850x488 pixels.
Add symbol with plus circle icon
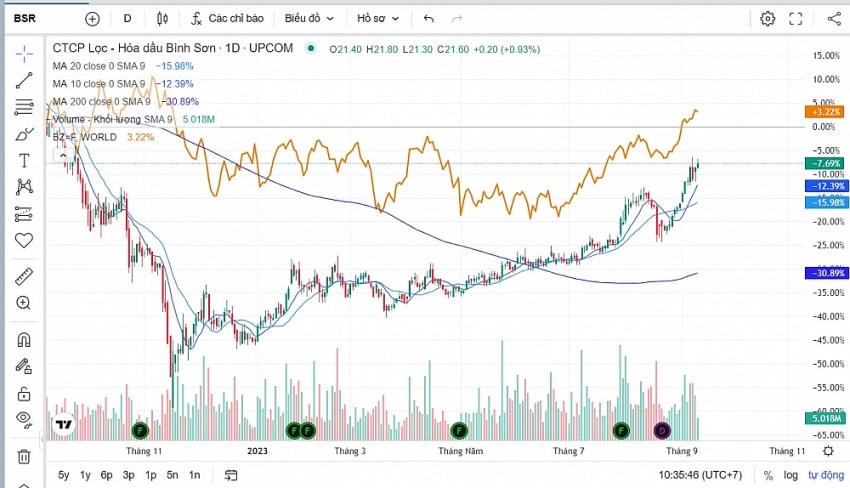[93, 19]
